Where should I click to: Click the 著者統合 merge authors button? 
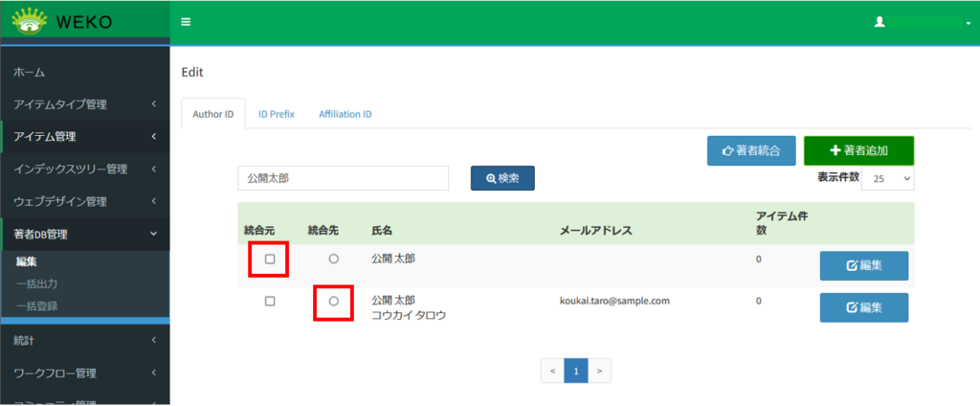(751, 150)
